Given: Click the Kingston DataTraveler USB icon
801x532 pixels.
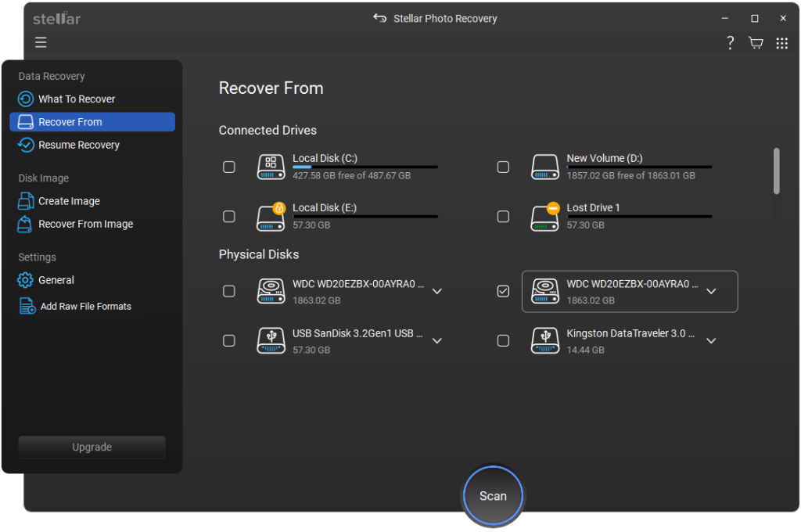Looking at the screenshot, I should click(545, 341).
